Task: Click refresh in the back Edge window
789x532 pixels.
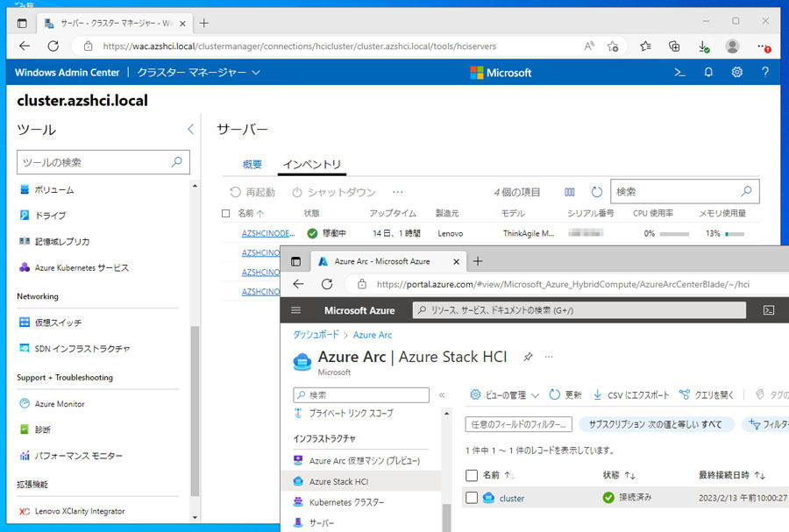Action: point(53,46)
